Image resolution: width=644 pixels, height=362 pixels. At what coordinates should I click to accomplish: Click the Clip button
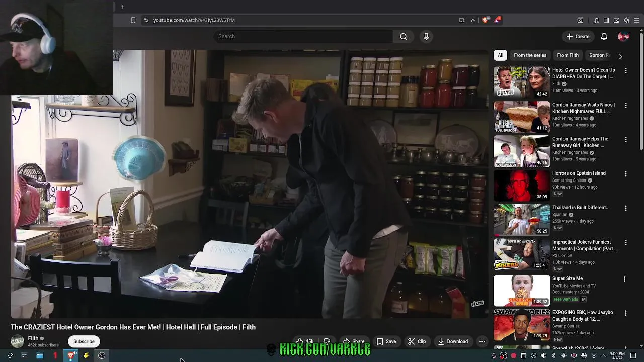[417, 341]
